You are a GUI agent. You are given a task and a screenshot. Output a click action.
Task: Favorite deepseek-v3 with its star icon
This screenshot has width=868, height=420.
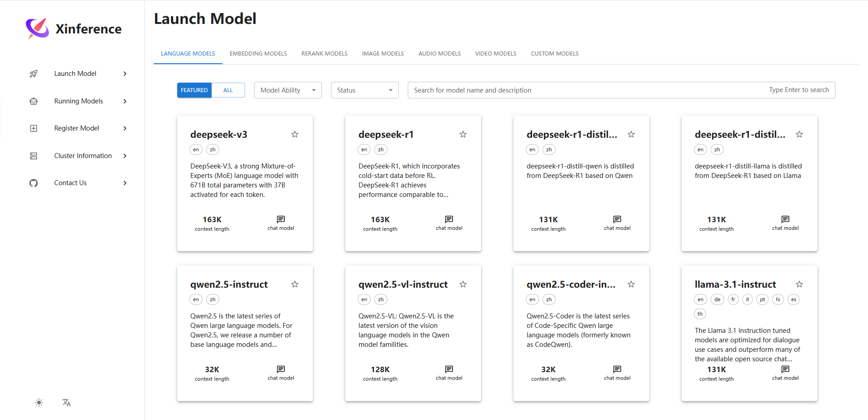pyautogui.click(x=295, y=134)
